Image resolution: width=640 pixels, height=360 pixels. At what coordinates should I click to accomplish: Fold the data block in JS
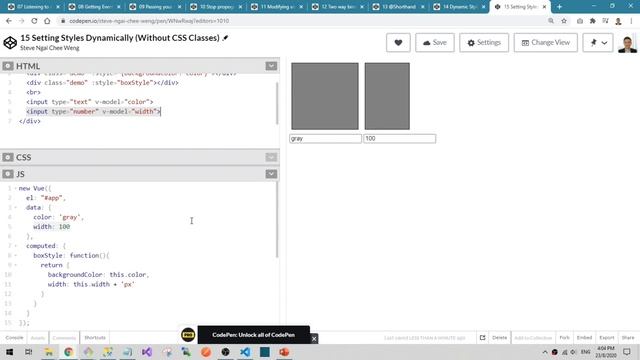click(16, 208)
